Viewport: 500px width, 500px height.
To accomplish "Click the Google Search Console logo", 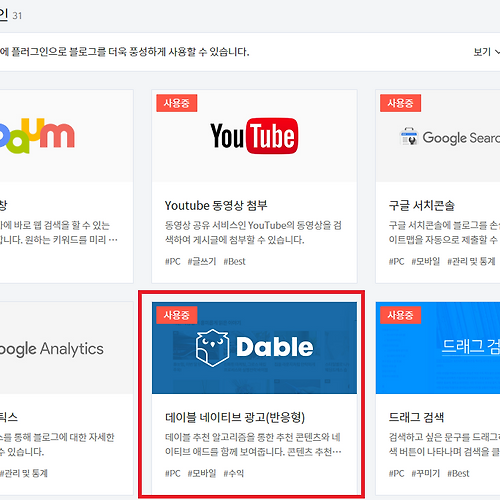I will coord(449,137).
